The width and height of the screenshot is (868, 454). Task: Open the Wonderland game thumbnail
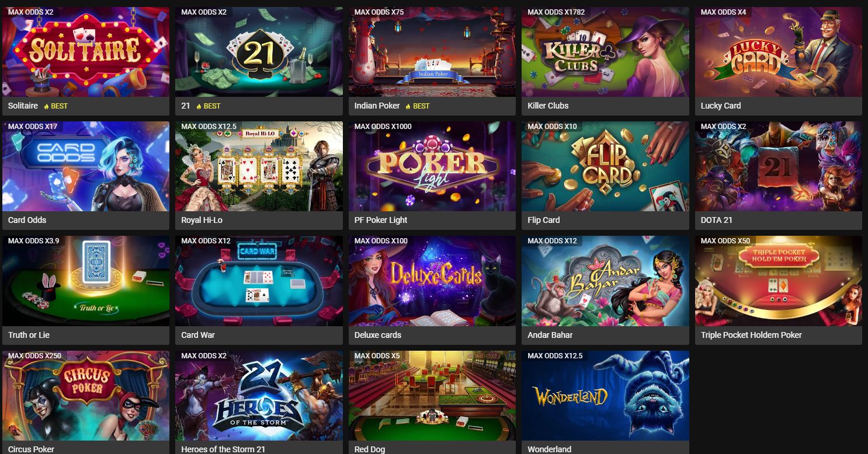pyautogui.click(x=605, y=396)
